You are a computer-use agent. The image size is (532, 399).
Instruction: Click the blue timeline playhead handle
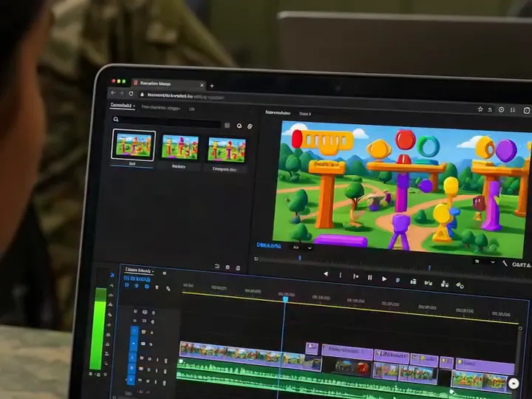pos(285,299)
